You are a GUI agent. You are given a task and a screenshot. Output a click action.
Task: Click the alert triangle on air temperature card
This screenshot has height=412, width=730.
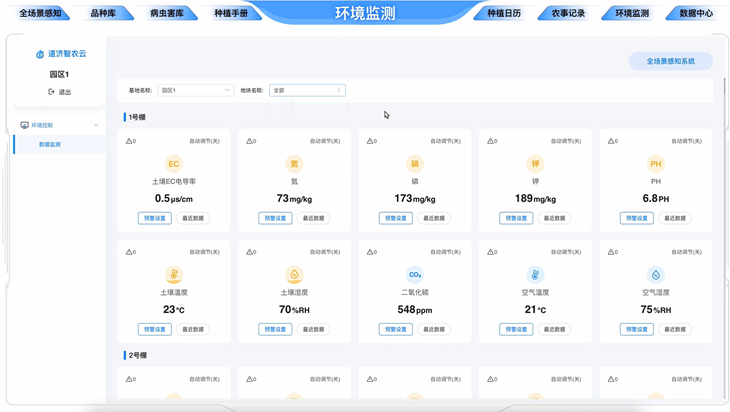[490, 252]
